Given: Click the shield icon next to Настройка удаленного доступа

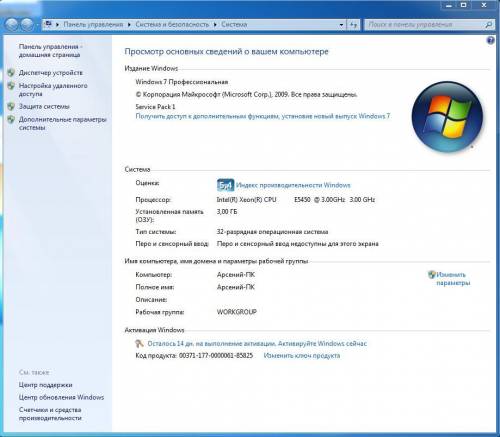Looking at the screenshot, I should (11, 86).
